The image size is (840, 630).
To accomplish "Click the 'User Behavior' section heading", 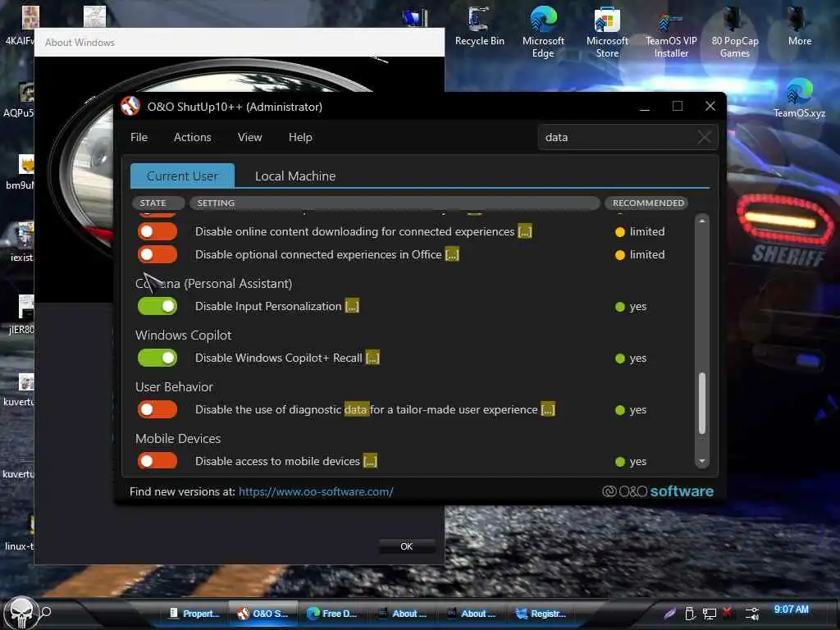I will click(174, 387).
